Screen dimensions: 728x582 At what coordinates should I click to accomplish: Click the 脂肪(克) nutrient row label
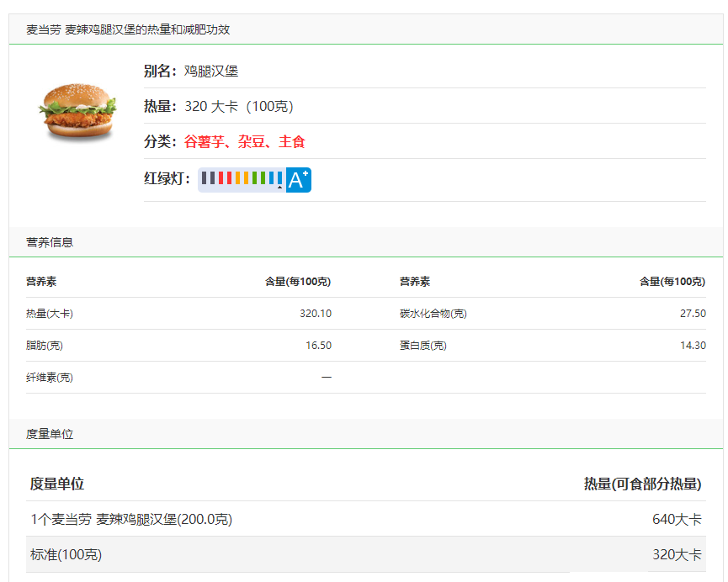45,346
